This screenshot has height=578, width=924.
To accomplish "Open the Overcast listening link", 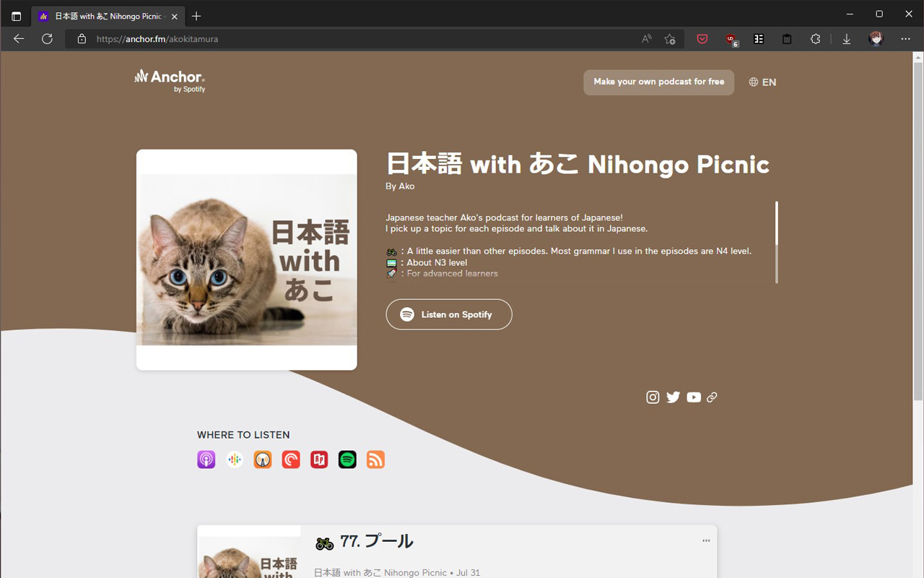I will [263, 460].
